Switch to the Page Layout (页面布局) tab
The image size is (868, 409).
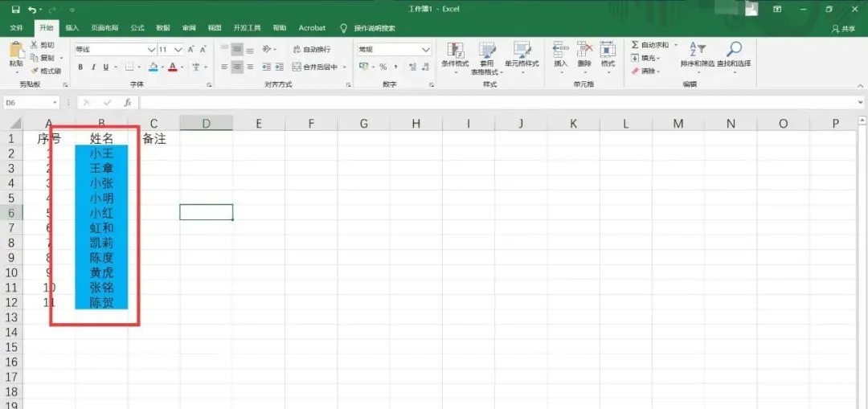(x=105, y=27)
